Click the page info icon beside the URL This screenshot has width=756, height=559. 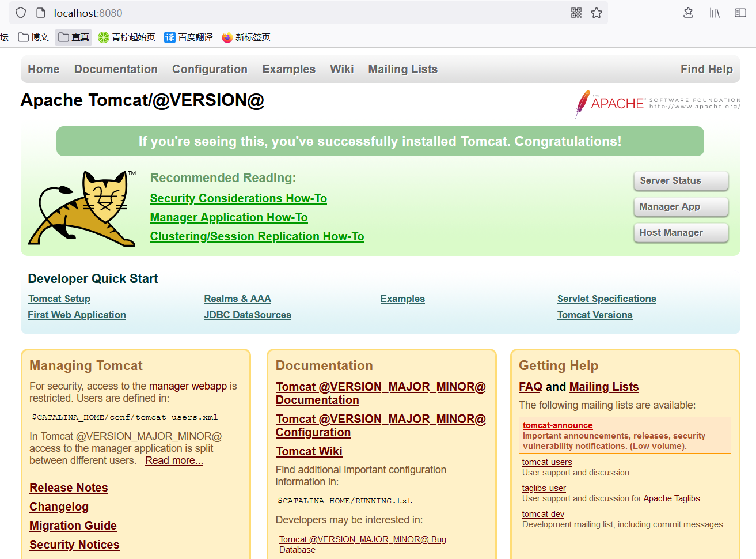[x=41, y=13]
